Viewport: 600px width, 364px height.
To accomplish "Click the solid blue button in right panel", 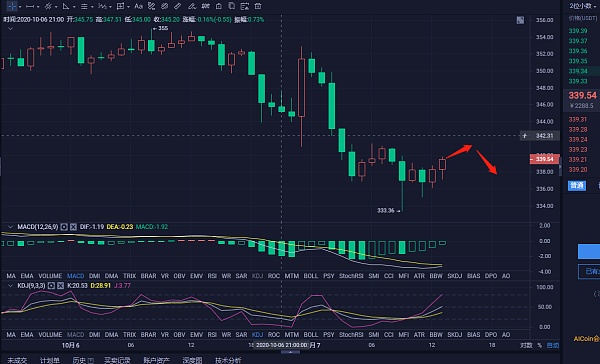I will (589, 252).
